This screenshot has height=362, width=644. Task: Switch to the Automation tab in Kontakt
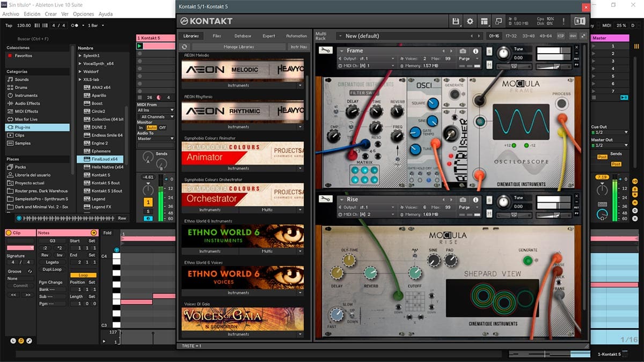click(296, 36)
